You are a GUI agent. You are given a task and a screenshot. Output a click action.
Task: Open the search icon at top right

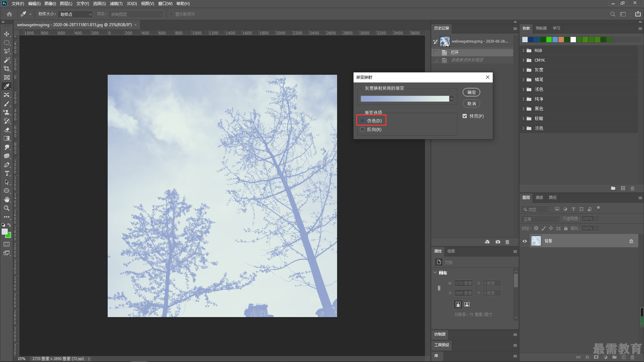click(612, 14)
